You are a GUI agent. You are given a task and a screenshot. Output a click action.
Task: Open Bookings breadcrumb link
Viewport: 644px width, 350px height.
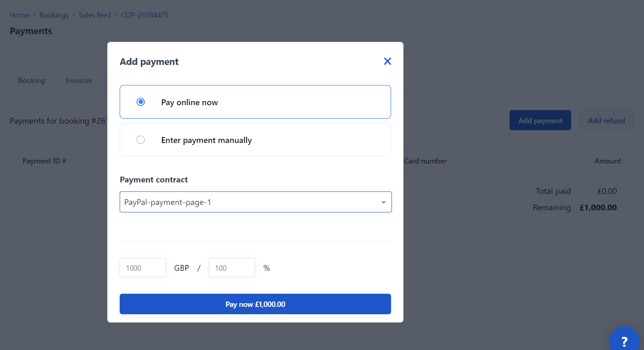point(54,15)
